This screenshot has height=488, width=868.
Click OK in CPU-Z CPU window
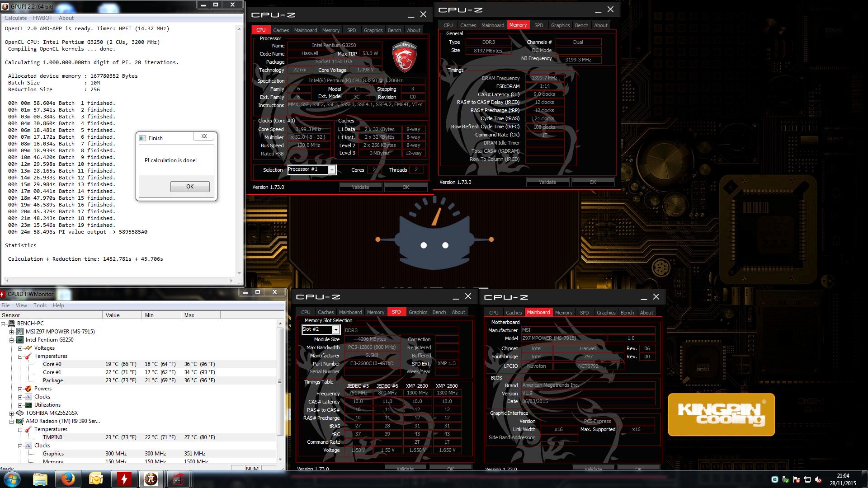pos(406,187)
